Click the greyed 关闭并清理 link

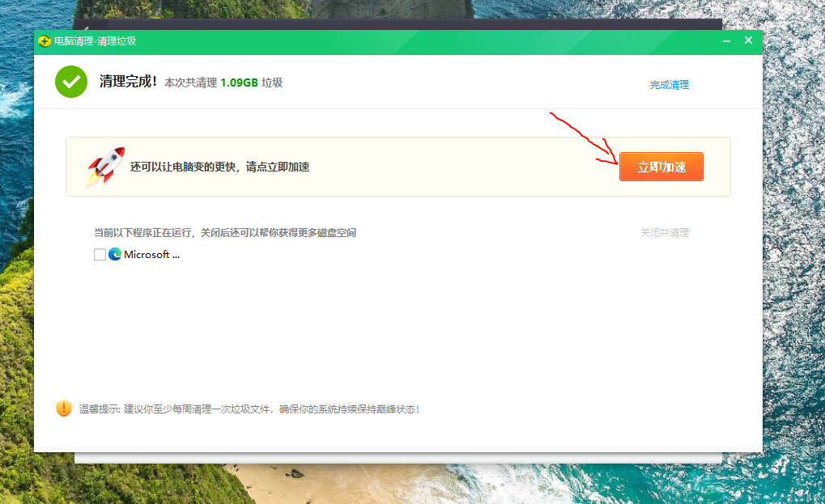665,233
